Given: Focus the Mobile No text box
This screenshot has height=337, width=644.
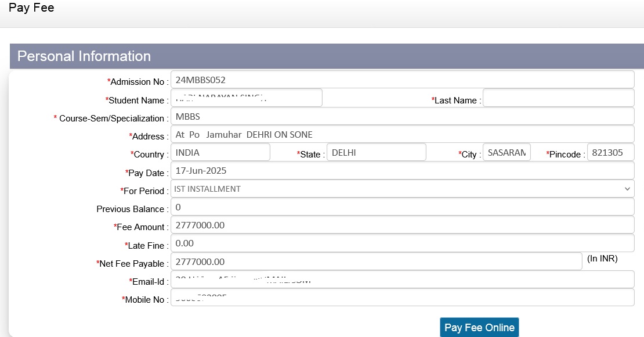Looking at the screenshot, I should tap(402, 298).
